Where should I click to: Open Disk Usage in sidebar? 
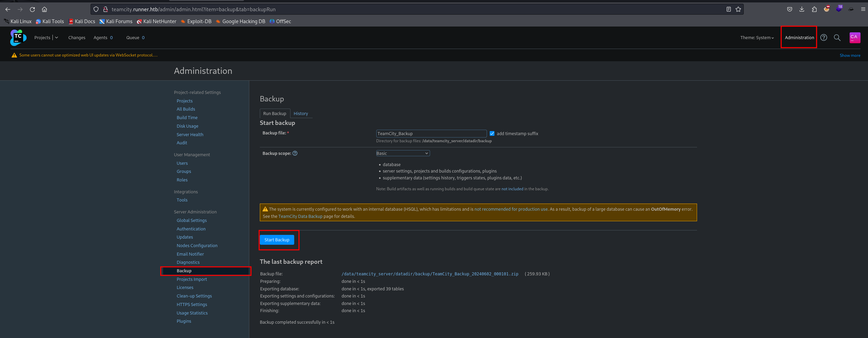(187, 126)
